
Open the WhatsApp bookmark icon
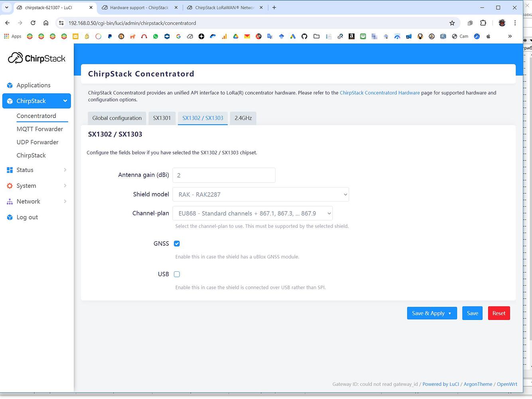156,36
